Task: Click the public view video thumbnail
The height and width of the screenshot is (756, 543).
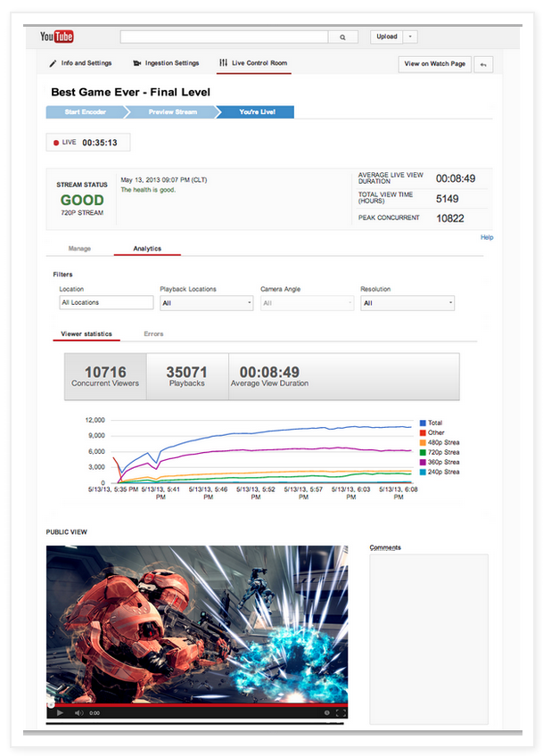Action: point(197,624)
